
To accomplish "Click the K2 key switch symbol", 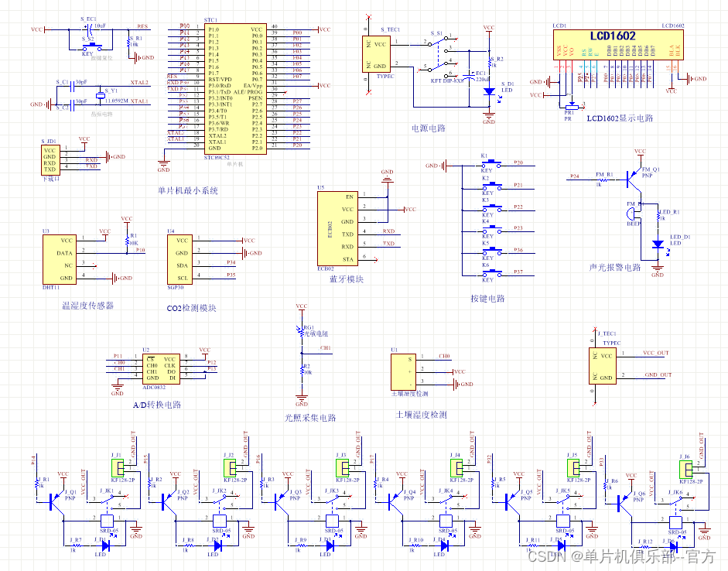I will (x=491, y=186).
